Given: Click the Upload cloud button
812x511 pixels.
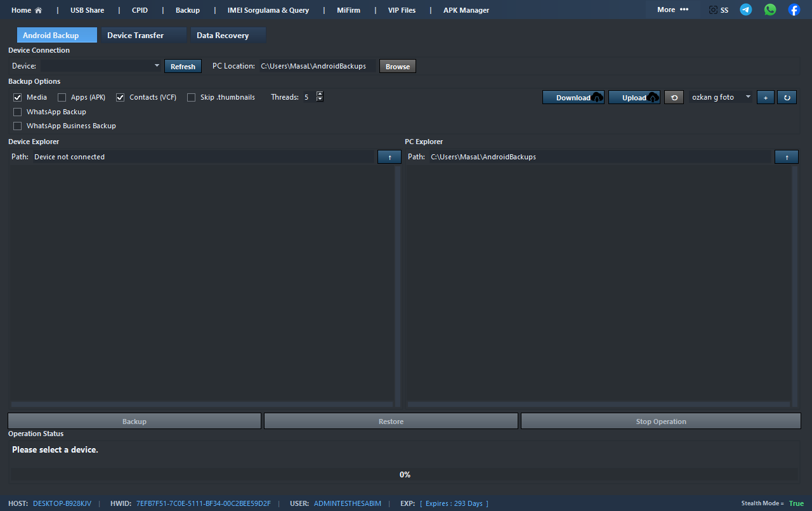Looking at the screenshot, I should click(634, 97).
